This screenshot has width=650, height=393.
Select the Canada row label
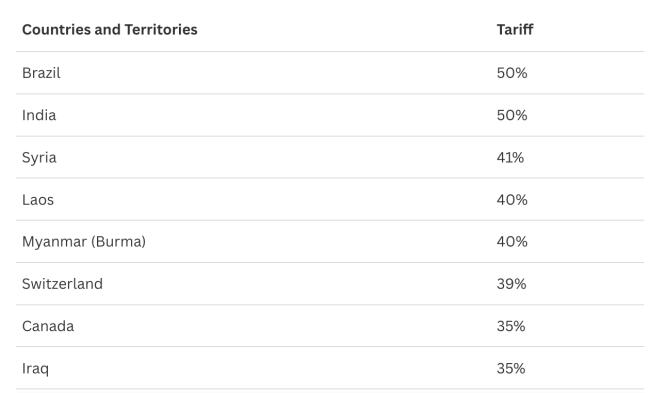(48, 326)
